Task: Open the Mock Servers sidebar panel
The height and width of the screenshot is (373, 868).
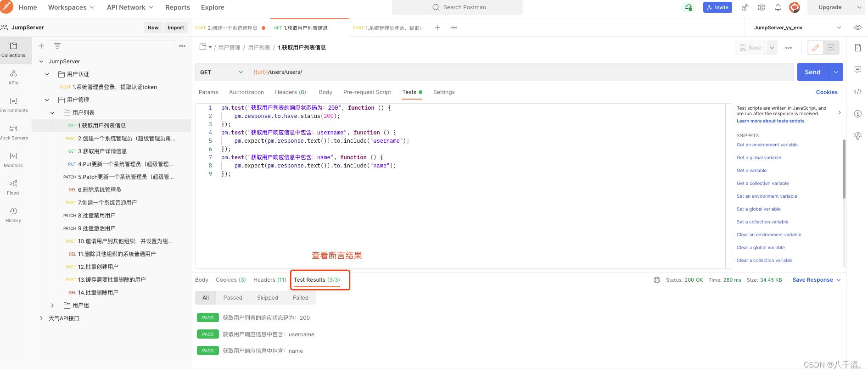Action: pos(13,133)
